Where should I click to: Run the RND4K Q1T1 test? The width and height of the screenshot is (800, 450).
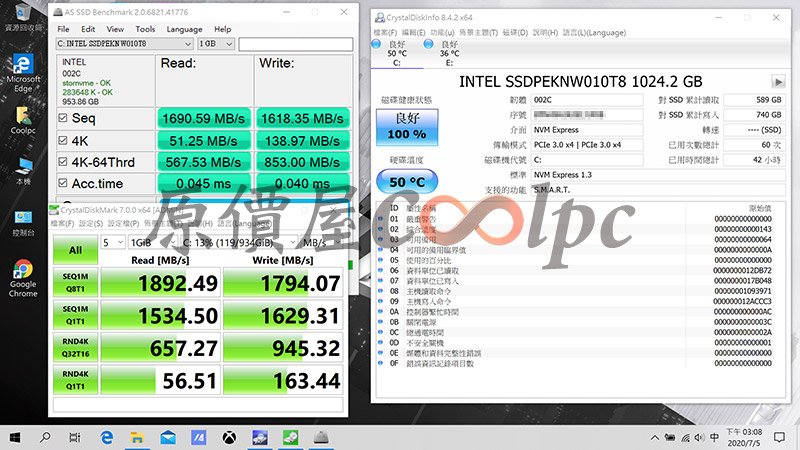(76, 380)
